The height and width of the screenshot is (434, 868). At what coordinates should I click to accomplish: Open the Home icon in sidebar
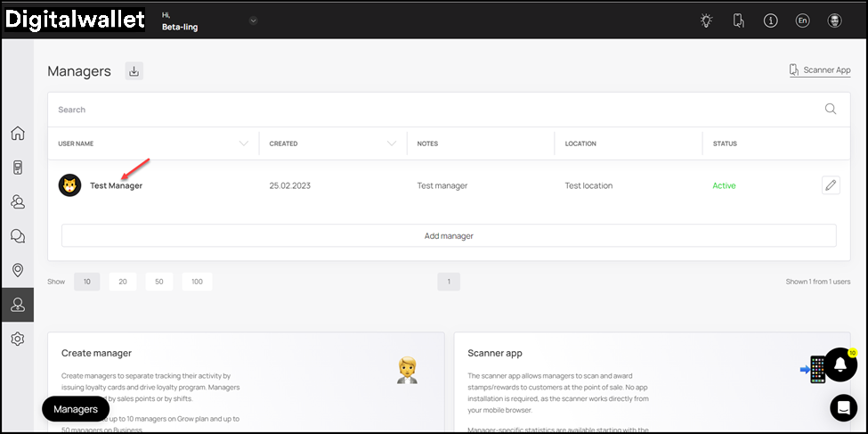(x=18, y=134)
